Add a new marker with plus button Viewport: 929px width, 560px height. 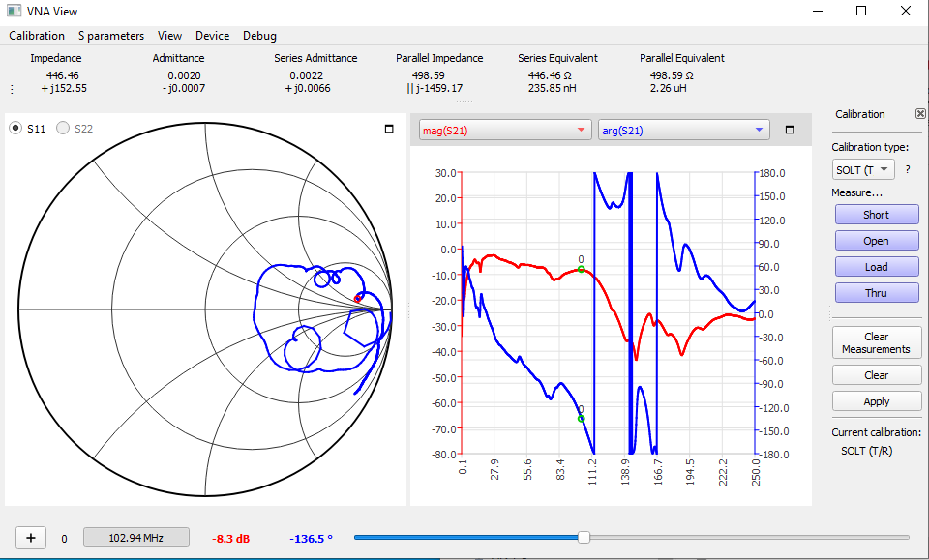(31, 538)
